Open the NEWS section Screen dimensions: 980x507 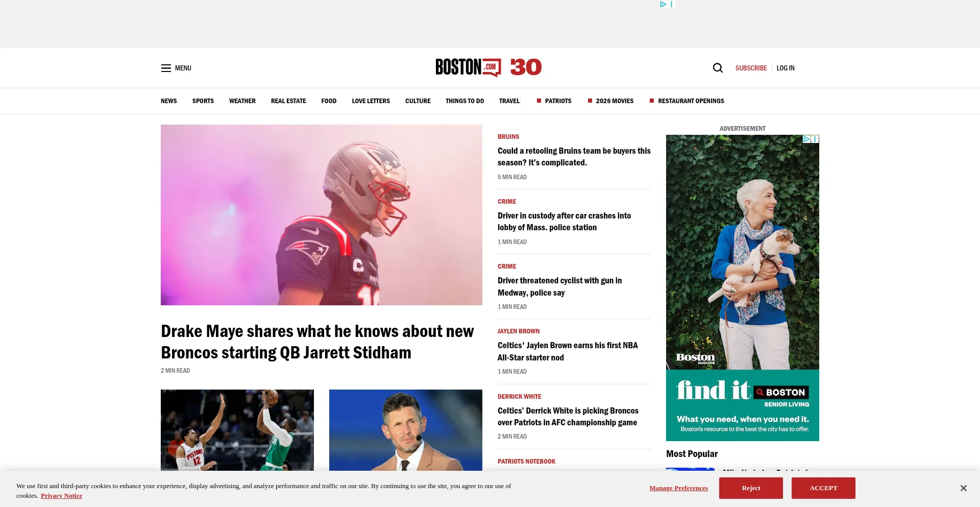(168, 101)
